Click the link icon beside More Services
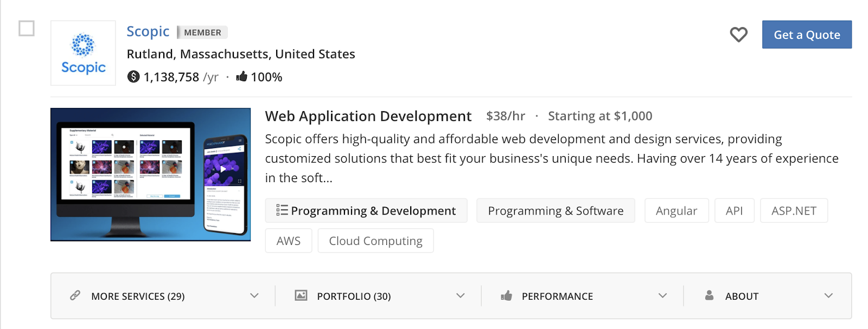Screen dimensions: 868x329 (x=75, y=295)
